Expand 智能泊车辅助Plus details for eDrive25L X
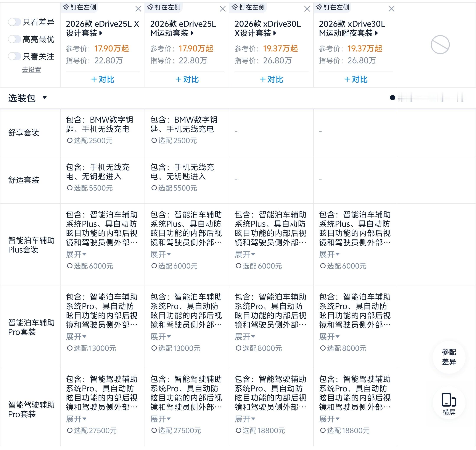This screenshot has height=450, width=476. (76, 254)
